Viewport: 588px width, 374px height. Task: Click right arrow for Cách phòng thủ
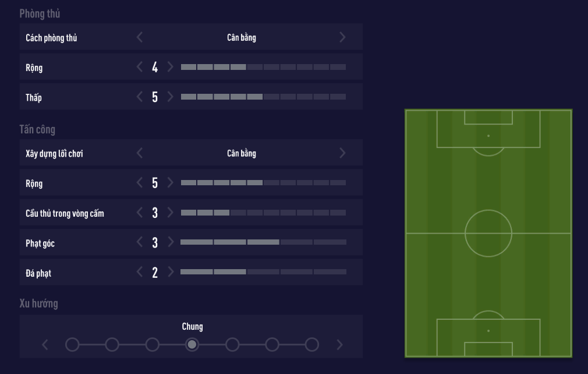point(342,37)
